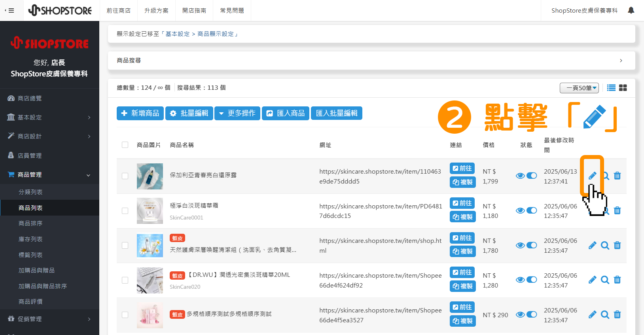Screen dimensions: 644x335
Task: Collapse 商品管理 in the sidebar
Action: [49, 175]
